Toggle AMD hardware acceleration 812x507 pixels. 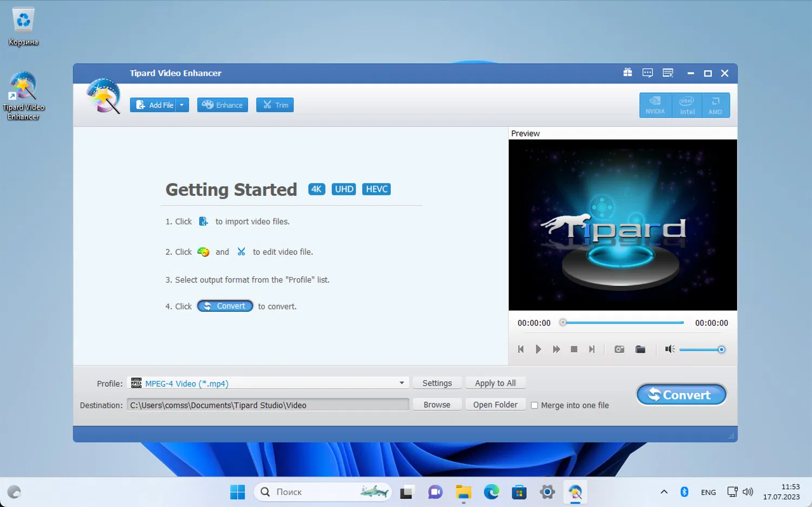715,105
